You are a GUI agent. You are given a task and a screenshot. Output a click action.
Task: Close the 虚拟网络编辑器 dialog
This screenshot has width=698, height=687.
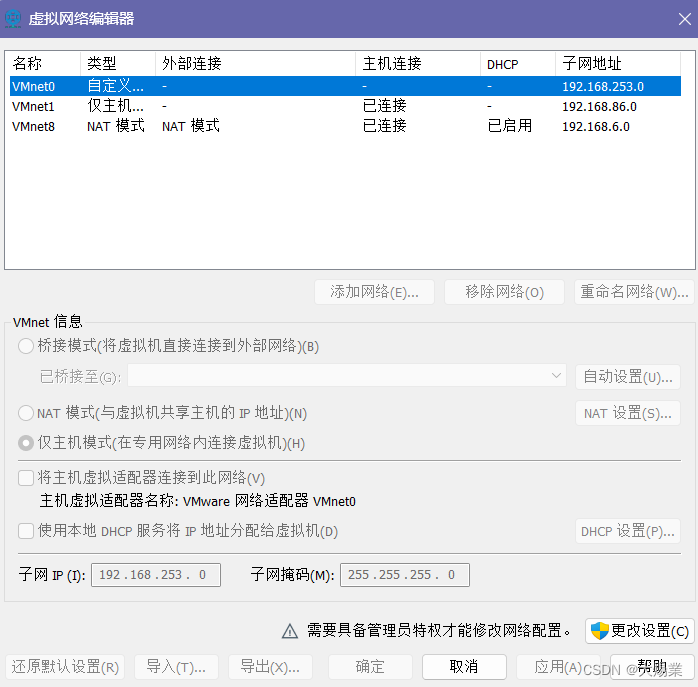685,19
